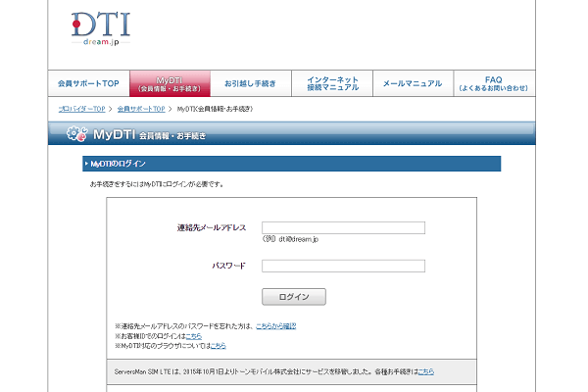Select the MyDTI (会員情報・お手続き) tab
Viewport: 588px width, 392px height.
170,83
